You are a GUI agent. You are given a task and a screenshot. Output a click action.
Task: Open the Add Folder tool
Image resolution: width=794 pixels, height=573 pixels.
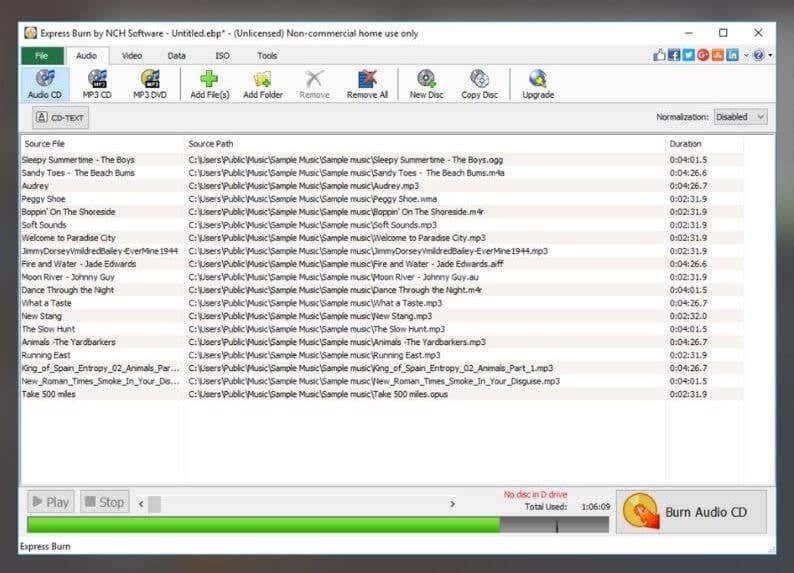tap(263, 84)
